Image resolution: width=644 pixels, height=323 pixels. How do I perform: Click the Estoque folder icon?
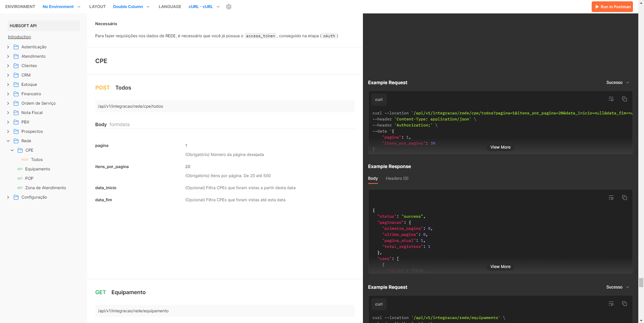coord(16,85)
